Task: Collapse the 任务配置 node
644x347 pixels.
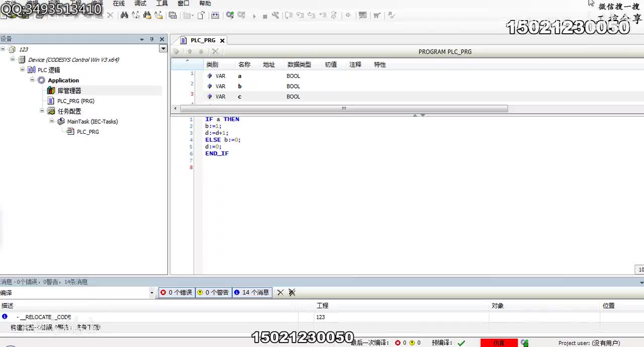Action: 42,111
